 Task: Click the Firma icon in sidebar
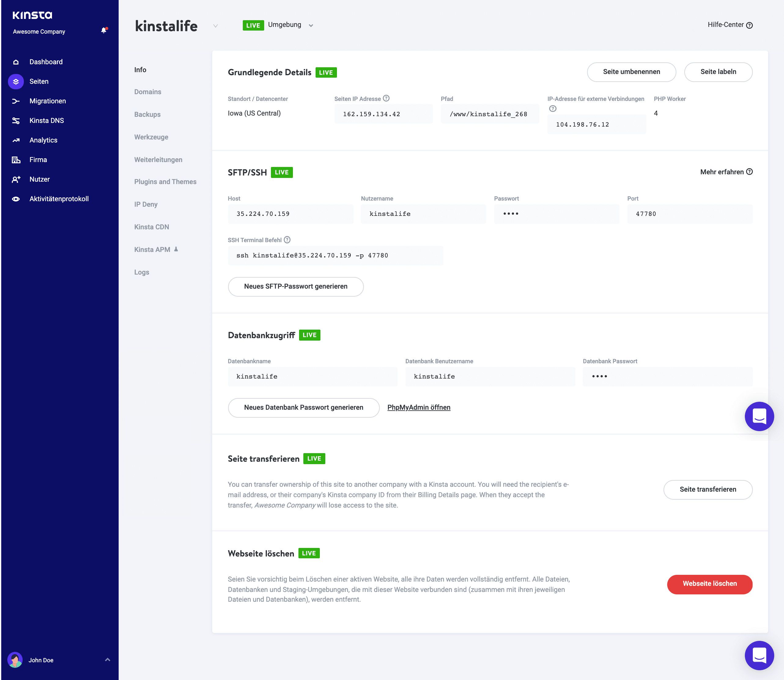[x=17, y=159]
